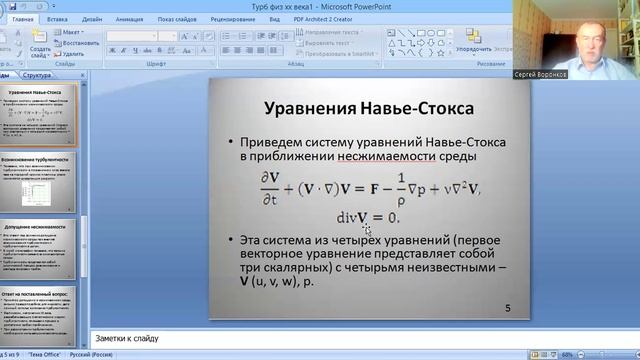Screen dimensions: 640x360
Task: Open the font size combo box
Action: coord(168,36)
